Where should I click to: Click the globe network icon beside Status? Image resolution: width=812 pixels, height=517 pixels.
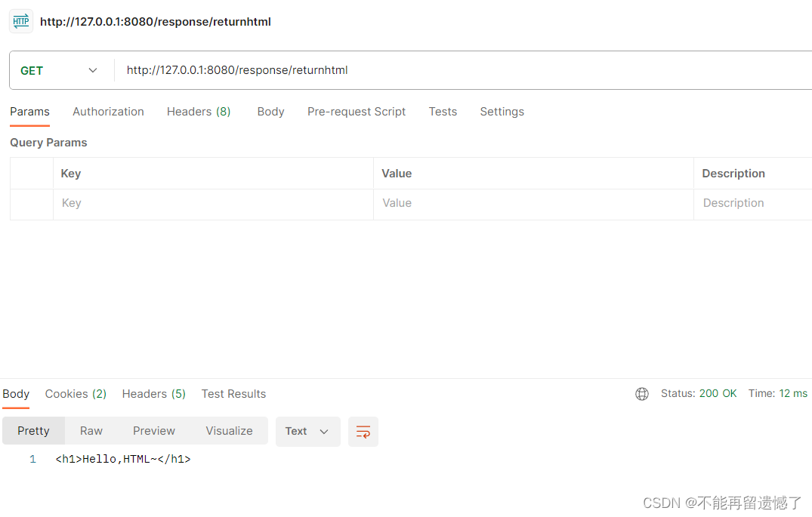click(641, 394)
